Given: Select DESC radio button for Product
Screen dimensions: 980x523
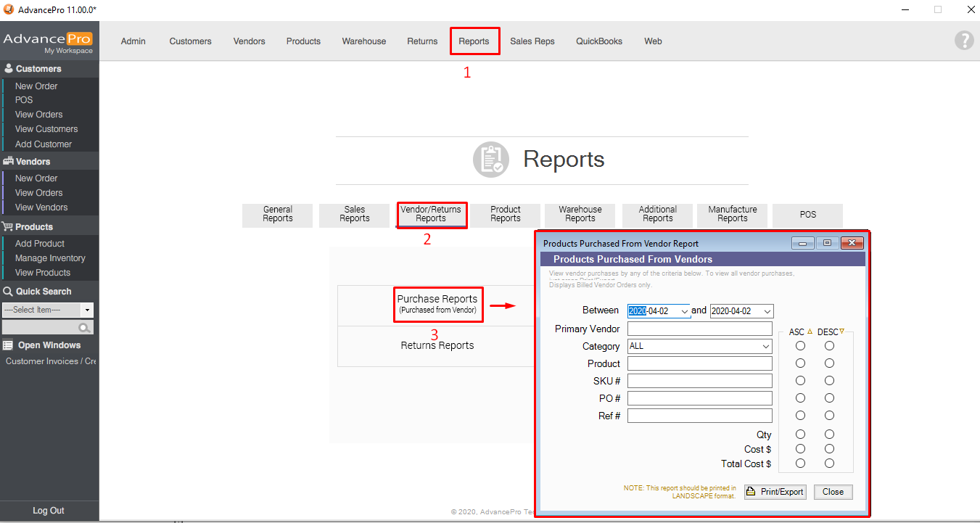Looking at the screenshot, I should 829,363.
